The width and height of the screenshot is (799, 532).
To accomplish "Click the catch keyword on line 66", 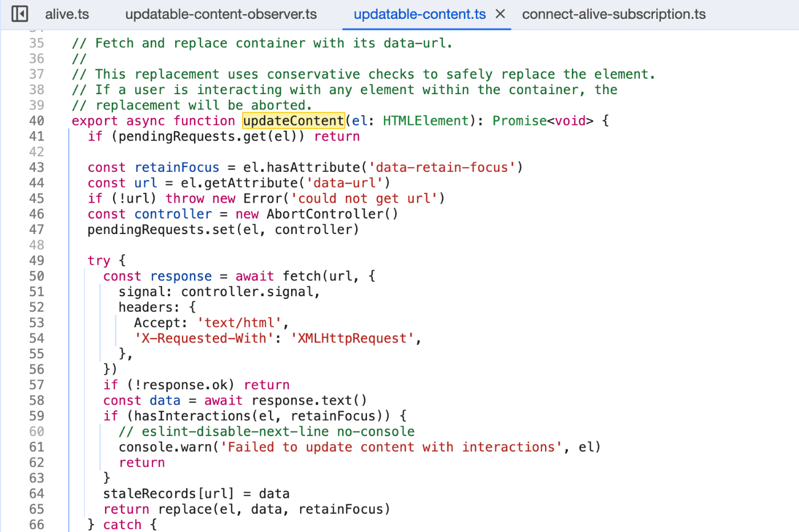I will pos(122,524).
